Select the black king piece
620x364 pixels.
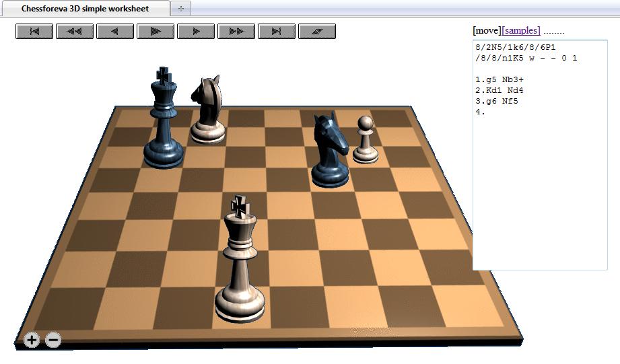pyautogui.click(x=163, y=124)
